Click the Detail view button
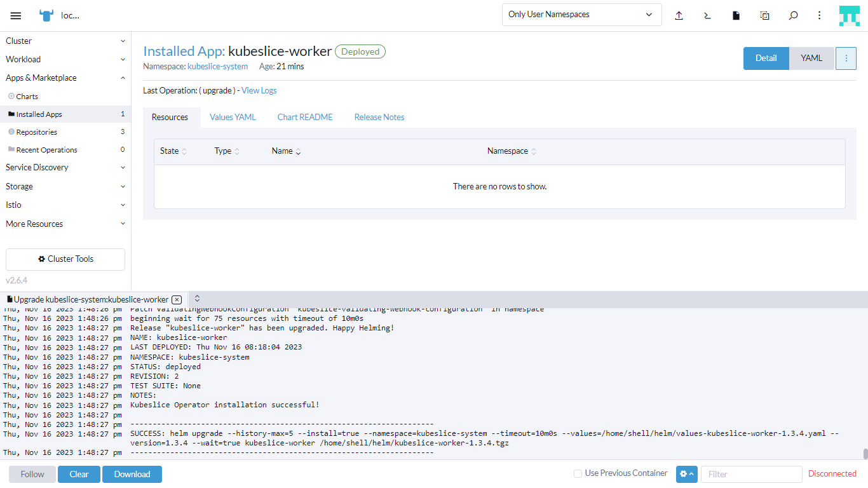Viewport: 868px width, 488px height. (x=766, y=58)
